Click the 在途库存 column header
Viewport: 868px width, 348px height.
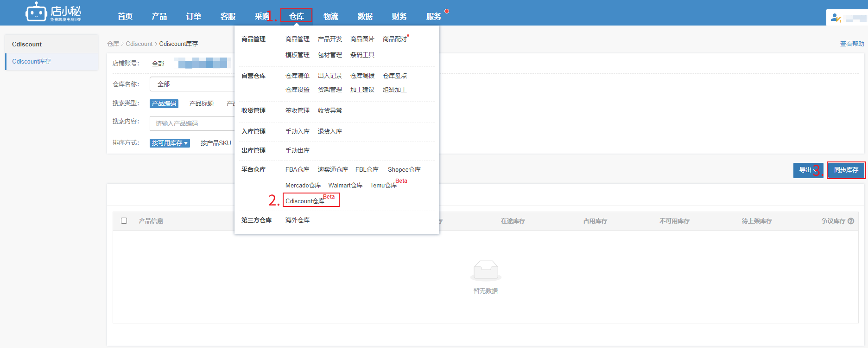513,221
